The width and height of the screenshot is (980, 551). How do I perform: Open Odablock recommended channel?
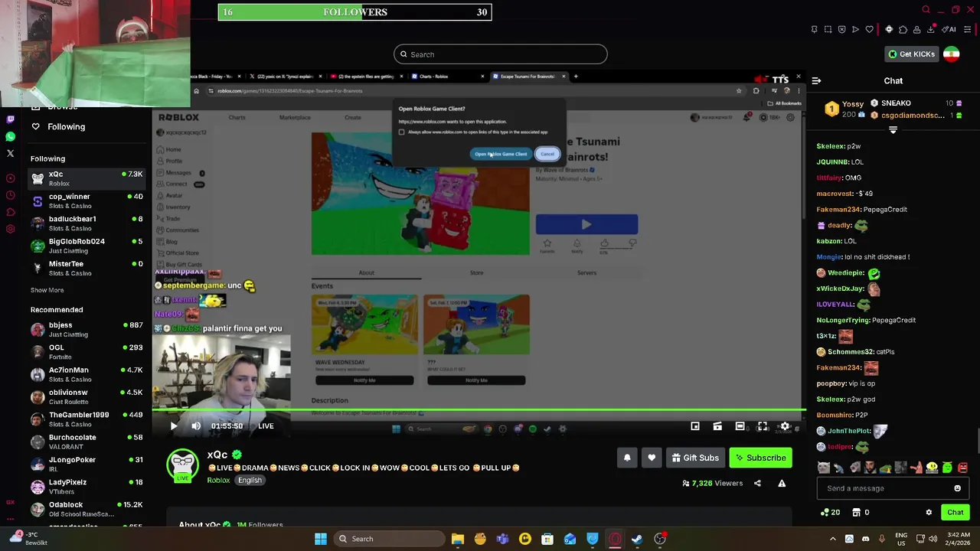tap(87, 509)
